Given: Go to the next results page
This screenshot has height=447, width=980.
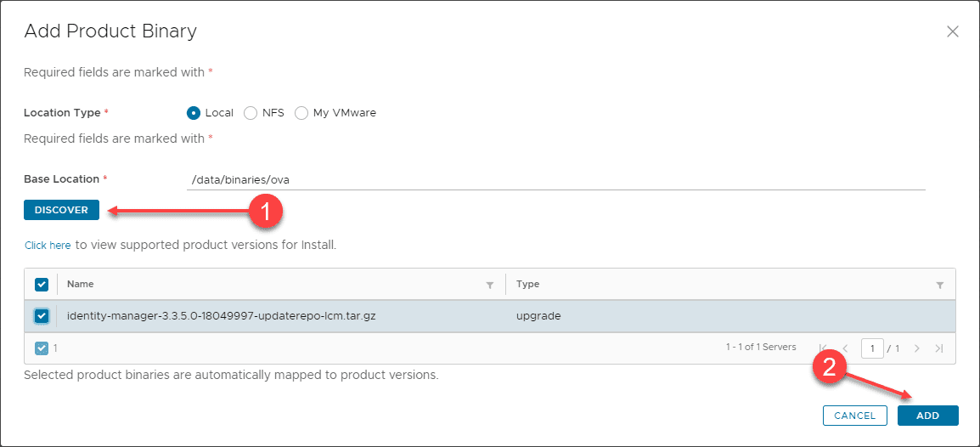Looking at the screenshot, I should coord(917,348).
